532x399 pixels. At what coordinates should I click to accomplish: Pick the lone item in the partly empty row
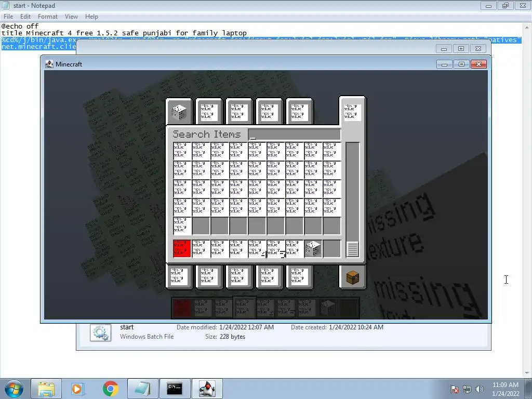point(182,225)
